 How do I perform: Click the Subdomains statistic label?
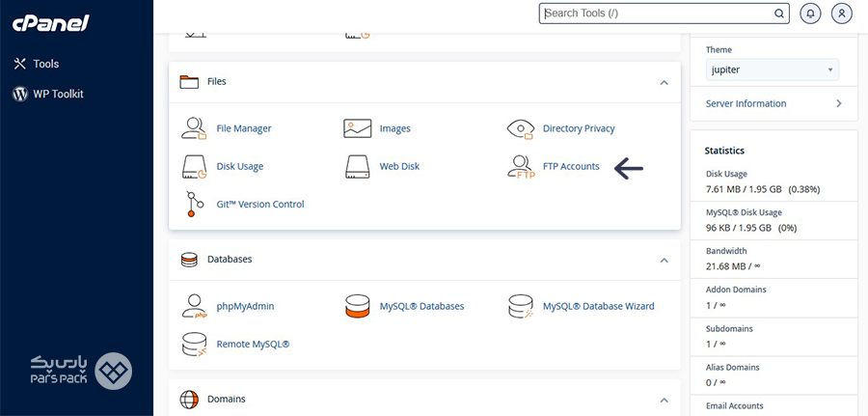point(729,328)
